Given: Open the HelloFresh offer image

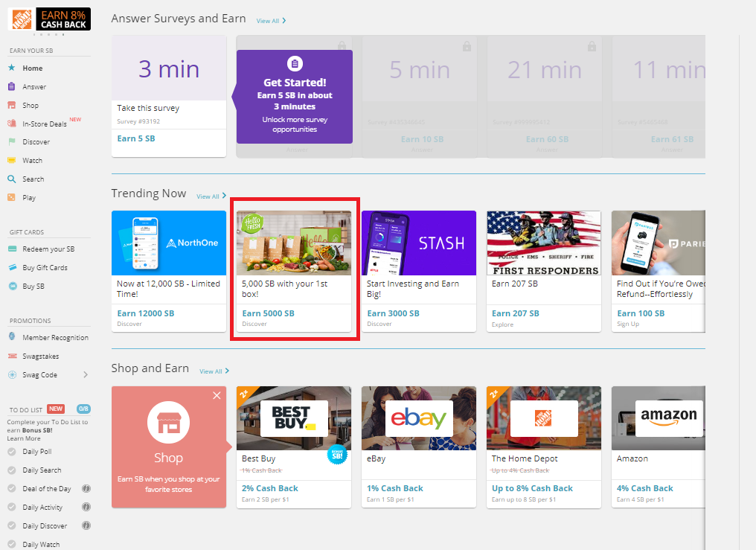Looking at the screenshot, I should (294, 243).
